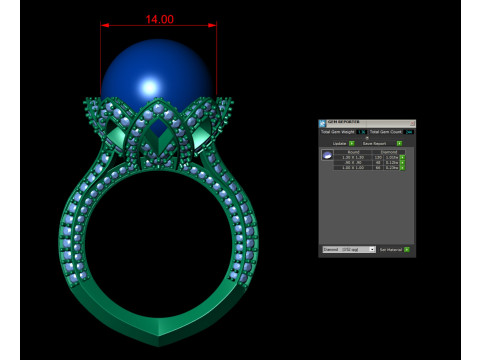Click the Diamond column header
The width and height of the screenshot is (480, 360).
click(x=389, y=152)
